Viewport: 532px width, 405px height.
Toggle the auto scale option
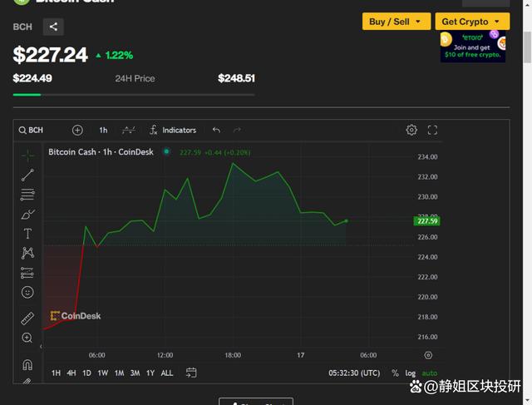point(429,373)
